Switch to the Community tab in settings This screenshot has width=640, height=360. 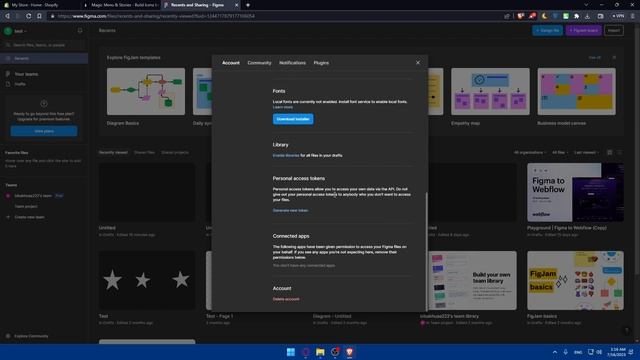pyautogui.click(x=259, y=63)
